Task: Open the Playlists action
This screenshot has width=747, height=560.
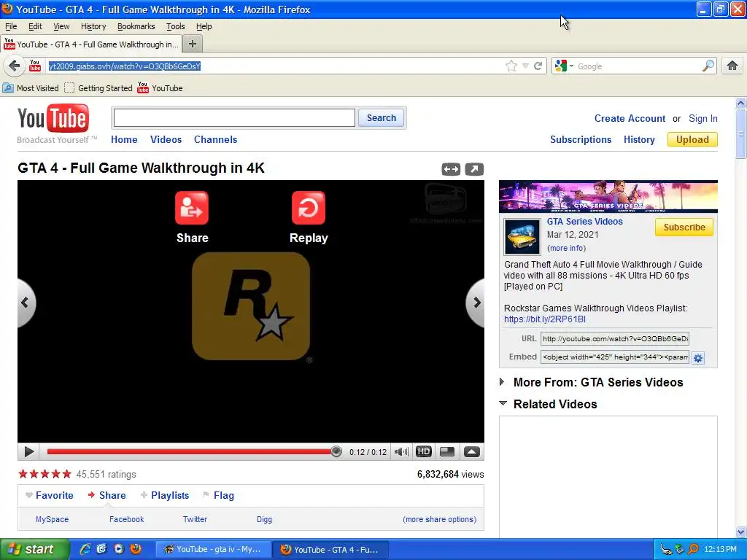Action: pyautogui.click(x=165, y=495)
